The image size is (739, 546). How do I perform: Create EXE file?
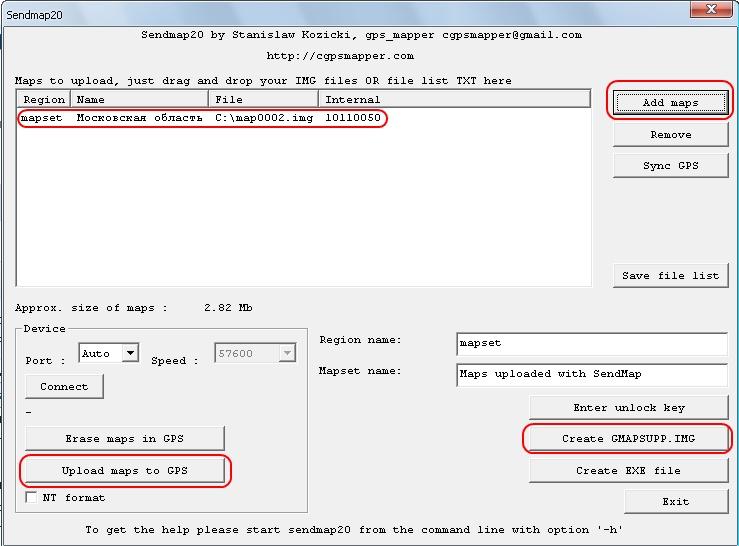pyautogui.click(x=629, y=471)
